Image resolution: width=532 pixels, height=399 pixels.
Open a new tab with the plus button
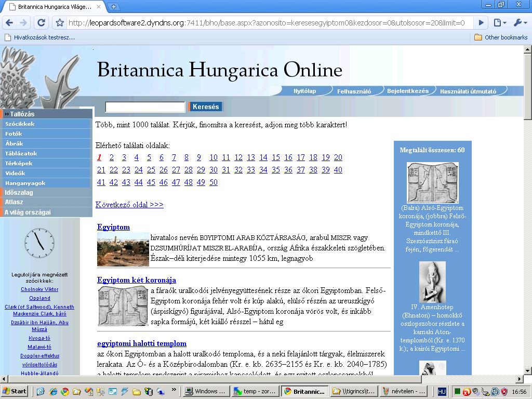(x=114, y=6)
